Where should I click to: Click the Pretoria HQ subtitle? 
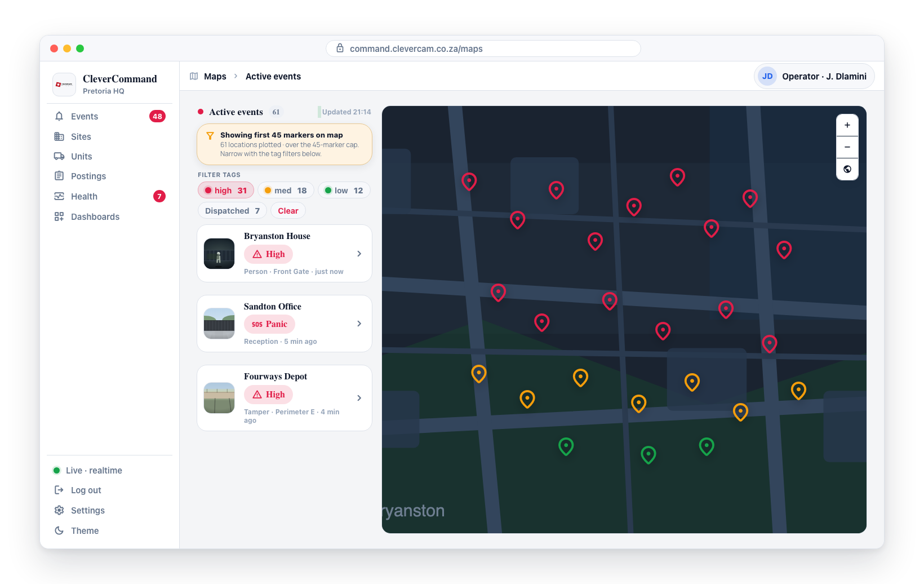click(x=104, y=91)
